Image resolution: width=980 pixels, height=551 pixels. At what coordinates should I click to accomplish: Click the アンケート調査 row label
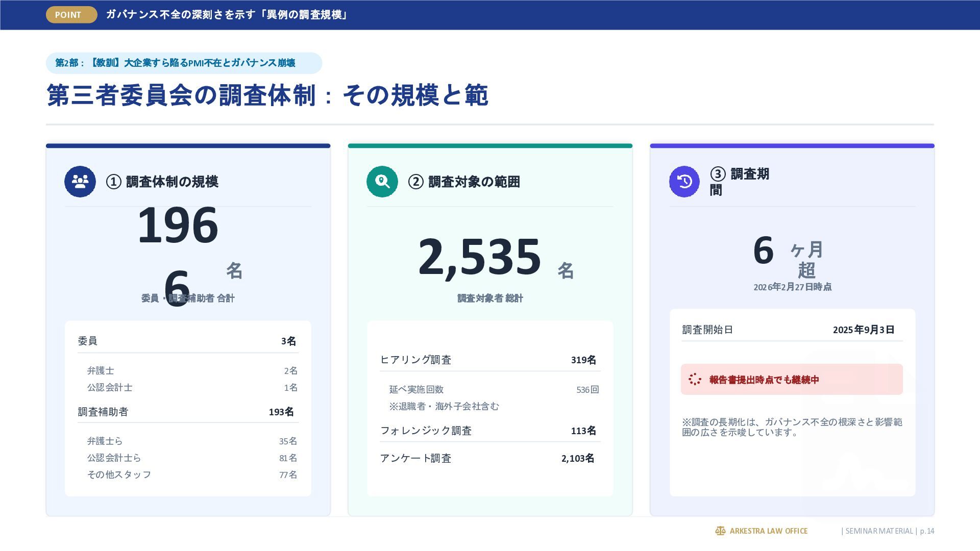click(416, 458)
